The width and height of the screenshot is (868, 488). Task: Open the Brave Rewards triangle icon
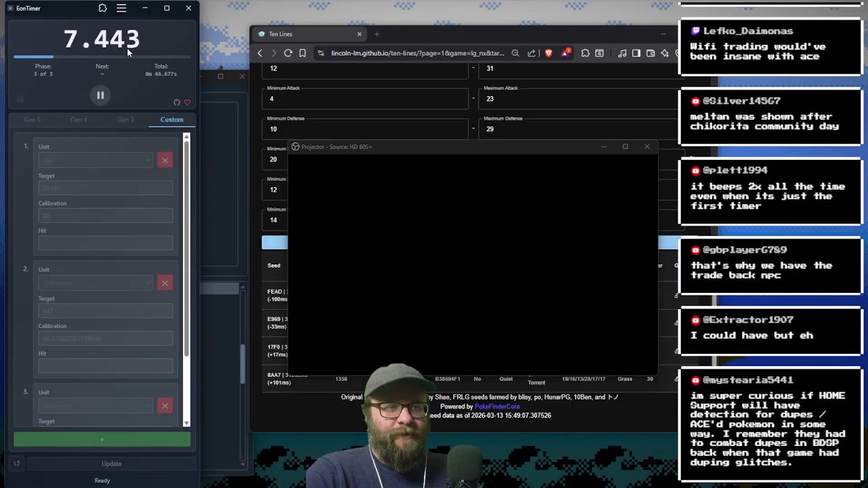point(566,53)
